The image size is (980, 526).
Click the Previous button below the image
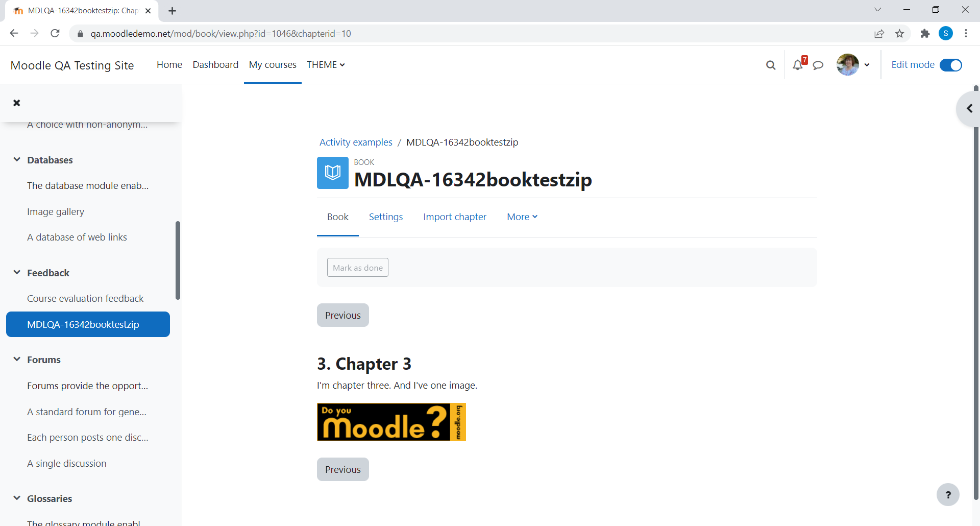[x=343, y=469]
